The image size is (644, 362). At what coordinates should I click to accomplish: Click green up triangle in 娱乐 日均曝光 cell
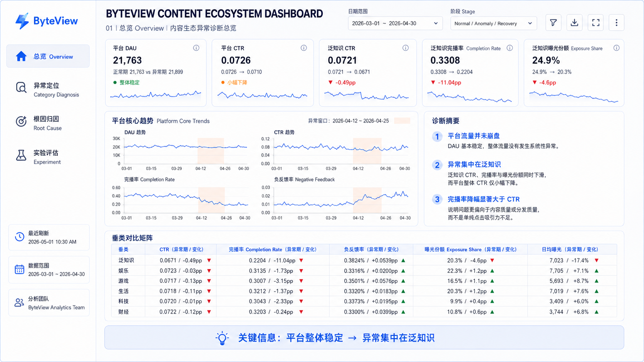[596, 271]
